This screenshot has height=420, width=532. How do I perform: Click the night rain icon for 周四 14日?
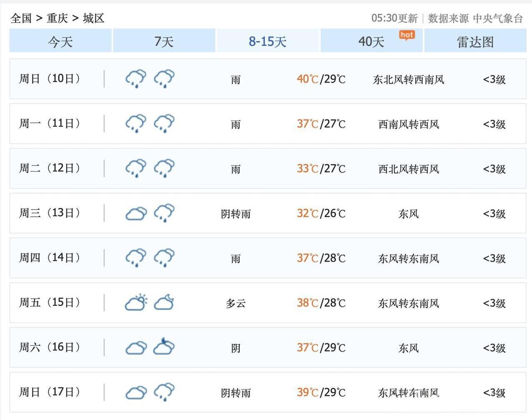[164, 258]
